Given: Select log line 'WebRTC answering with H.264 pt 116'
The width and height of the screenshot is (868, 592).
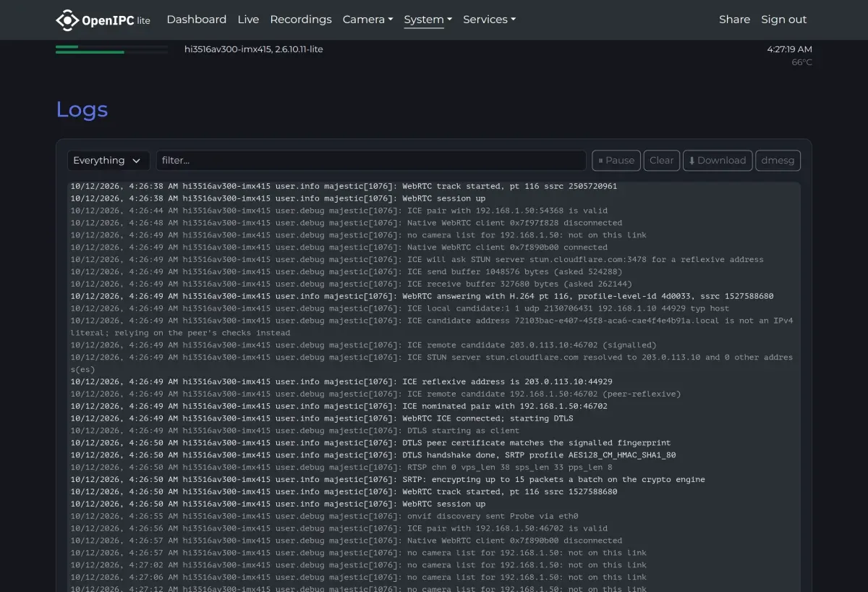Looking at the screenshot, I should pyautogui.click(x=422, y=297).
